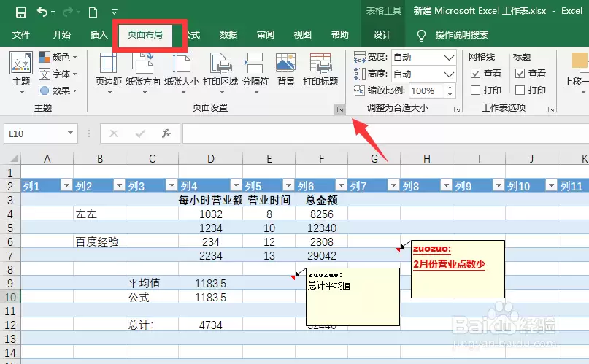
Task: Open the 调整为合适大小 dialog launcher
Action: tap(457, 109)
